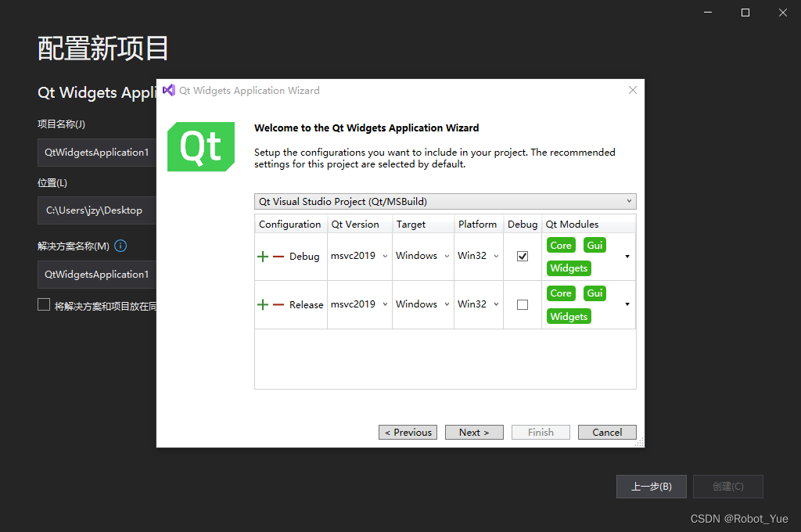Screen dimensions: 801x532
Task: Click the Core module tag in Debug row
Action: point(561,246)
